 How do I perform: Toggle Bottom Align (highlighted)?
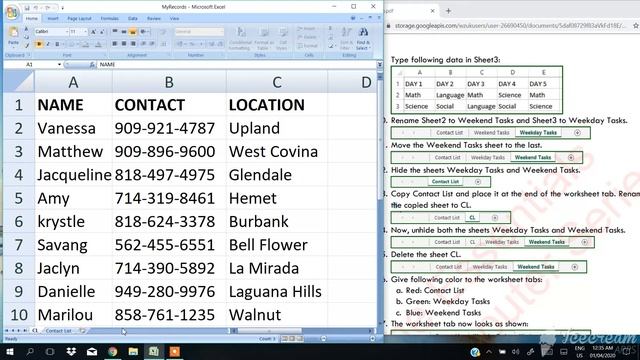point(133,31)
